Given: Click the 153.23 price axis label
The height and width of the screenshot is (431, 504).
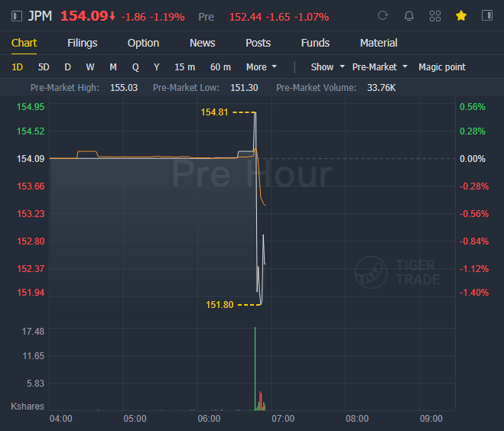Looking at the screenshot, I should point(31,213).
